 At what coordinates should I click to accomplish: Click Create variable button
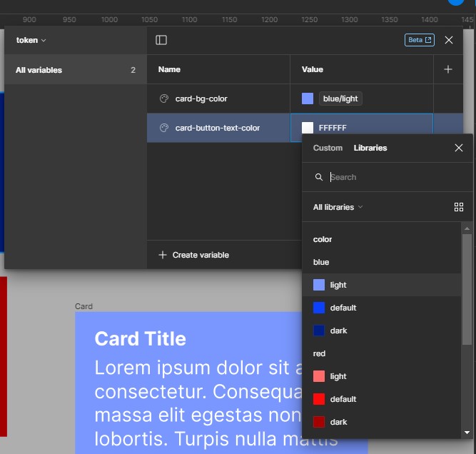194,255
